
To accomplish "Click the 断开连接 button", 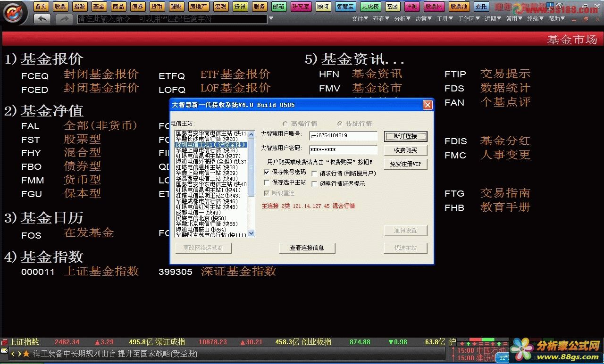I will coord(405,136).
